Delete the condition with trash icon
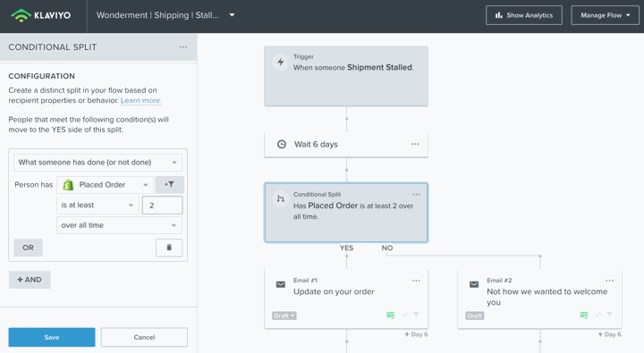Viewport: 644px width, 353px height. pyautogui.click(x=169, y=248)
